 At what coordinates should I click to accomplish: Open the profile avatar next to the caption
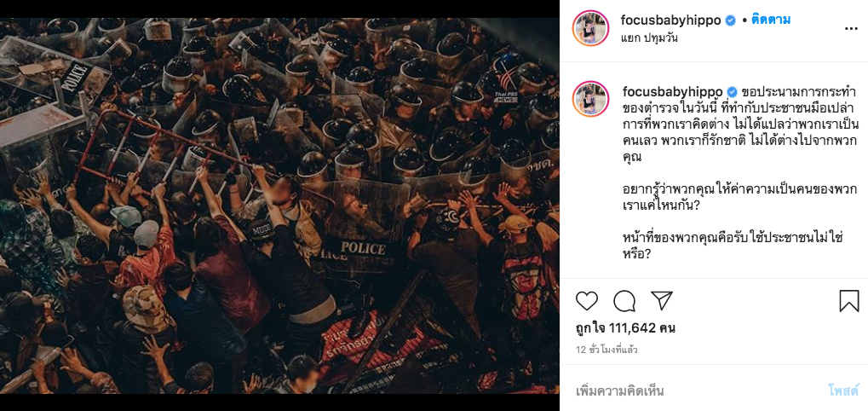pyautogui.click(x=590, y=99)
